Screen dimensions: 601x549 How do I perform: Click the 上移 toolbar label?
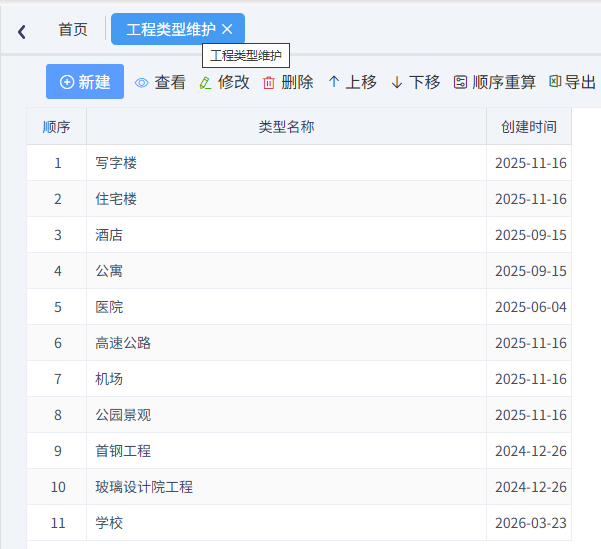(x=361, y=82)
